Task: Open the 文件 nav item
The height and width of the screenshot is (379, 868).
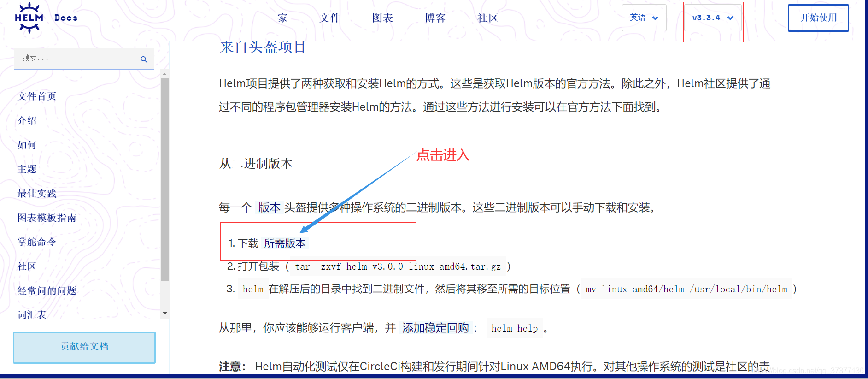Action: [330, 18]
